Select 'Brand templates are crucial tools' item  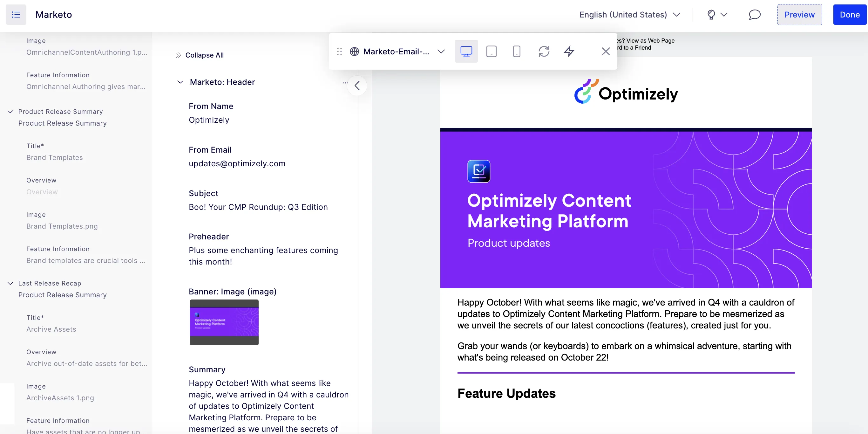pos(85,261)
